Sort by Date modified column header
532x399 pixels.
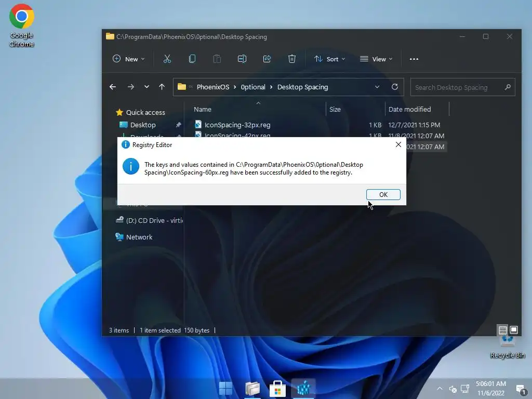click(x=409, y=109)
